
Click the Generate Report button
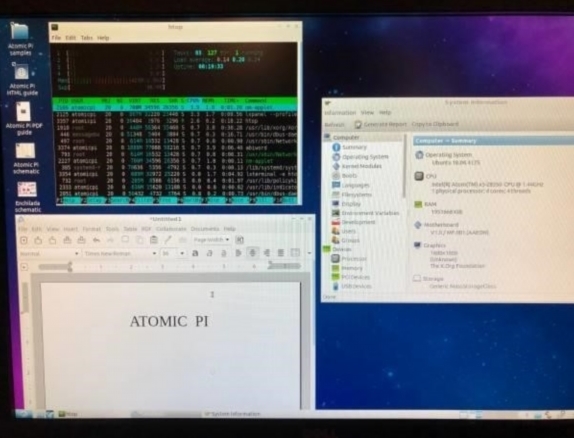point(381,124)
